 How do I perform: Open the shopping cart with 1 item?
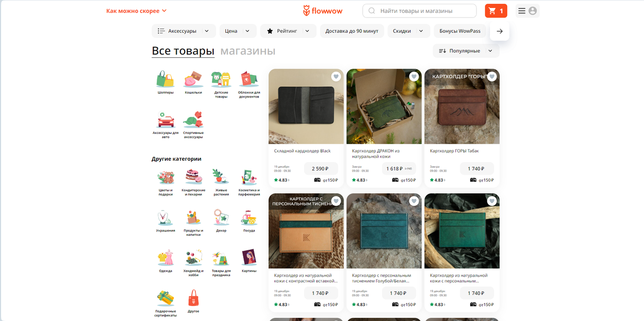[496, 11]
